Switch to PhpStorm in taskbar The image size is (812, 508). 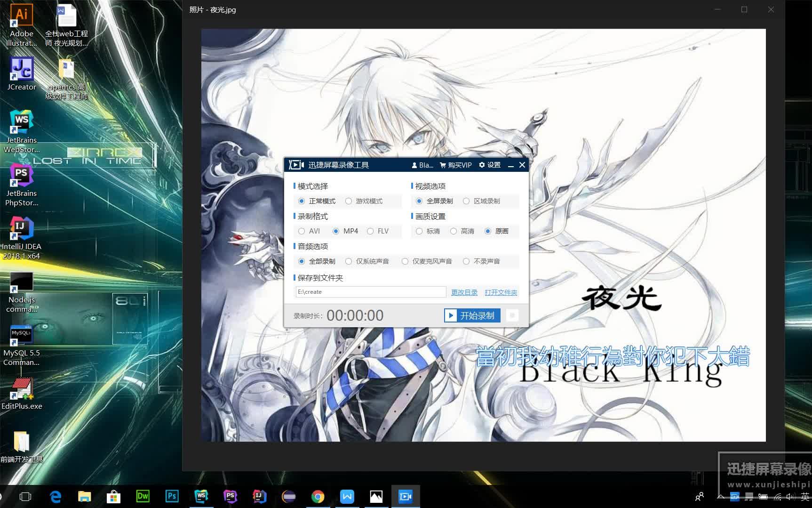231,496
